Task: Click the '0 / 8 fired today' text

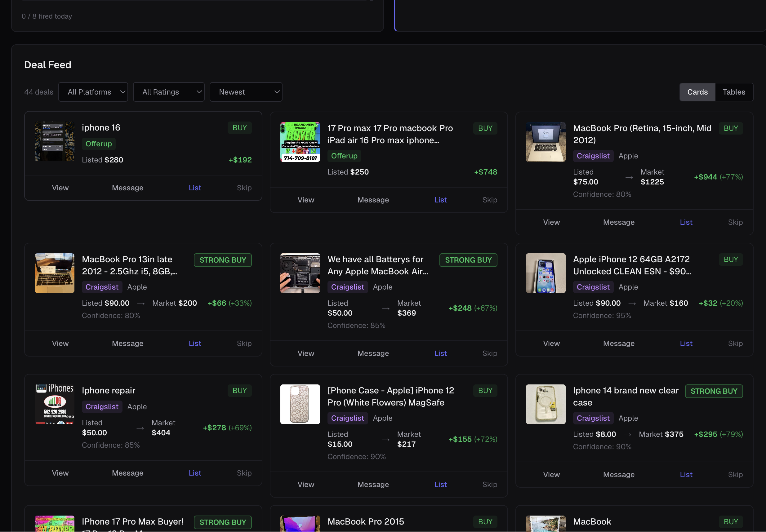Action: tap(47, 16)
